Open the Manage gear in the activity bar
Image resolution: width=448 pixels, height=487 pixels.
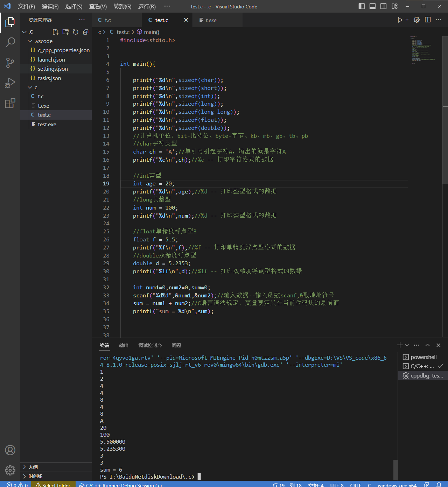10,470
